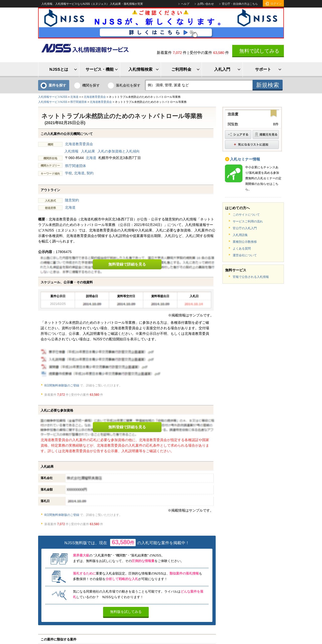Click 気になるリストに追加 button

tap(252, 144)
